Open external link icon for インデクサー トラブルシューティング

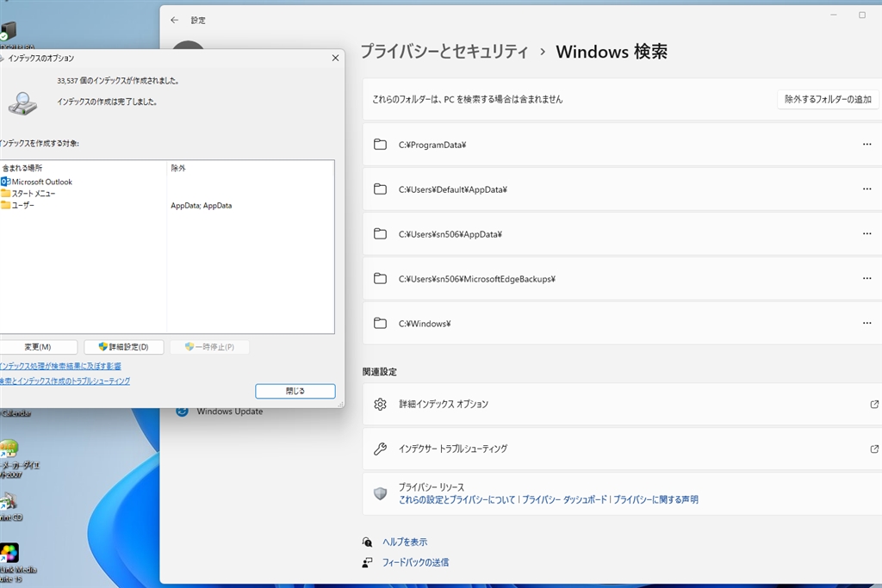pos(874,449)
